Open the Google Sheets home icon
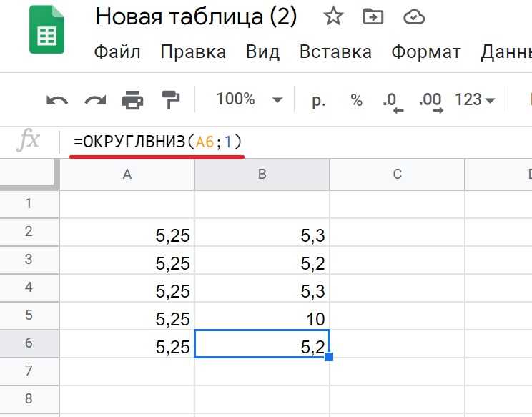 (x=46, y=30)
